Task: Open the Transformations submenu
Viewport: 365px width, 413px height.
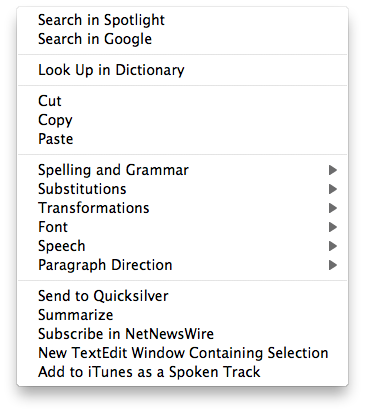Action: click(182, 208)
